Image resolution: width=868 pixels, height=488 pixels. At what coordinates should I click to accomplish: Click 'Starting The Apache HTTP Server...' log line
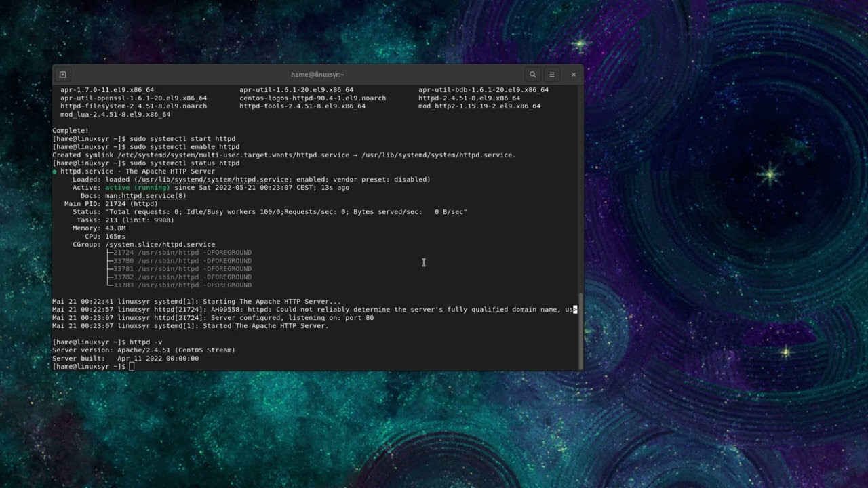tap(197, 302)
